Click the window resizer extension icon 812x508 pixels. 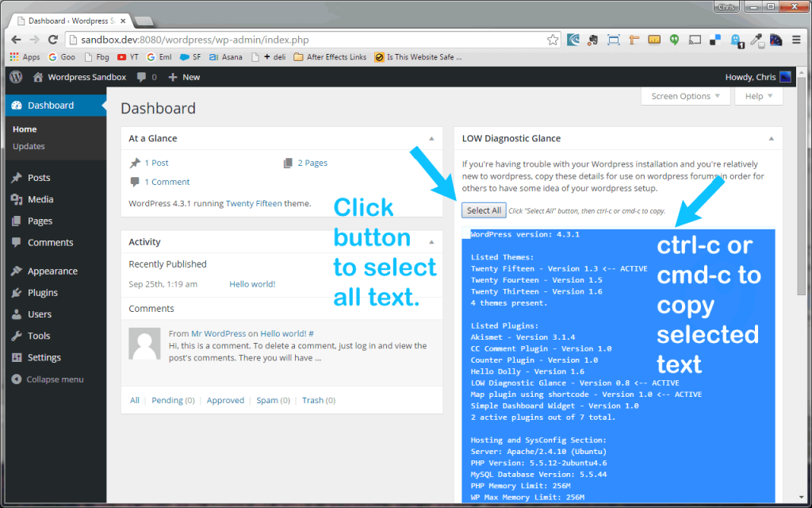coord(614,40)
